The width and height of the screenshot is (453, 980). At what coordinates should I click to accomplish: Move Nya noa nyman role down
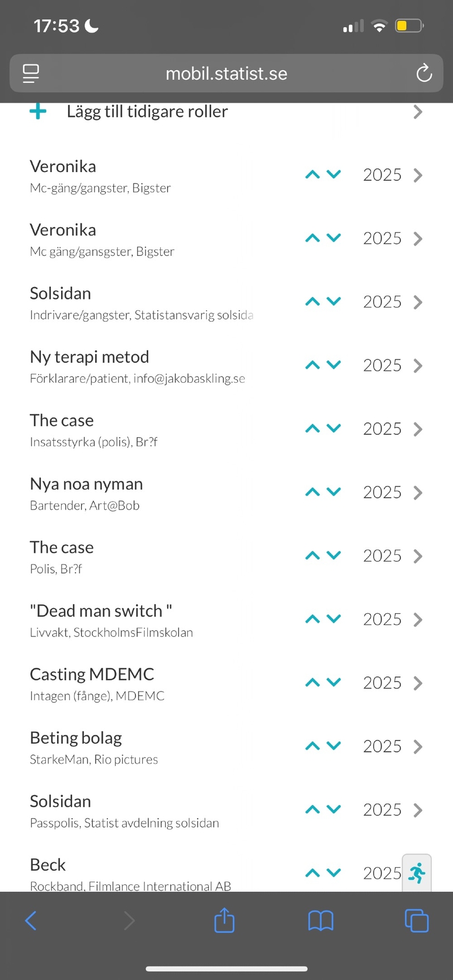click(334, 492)
